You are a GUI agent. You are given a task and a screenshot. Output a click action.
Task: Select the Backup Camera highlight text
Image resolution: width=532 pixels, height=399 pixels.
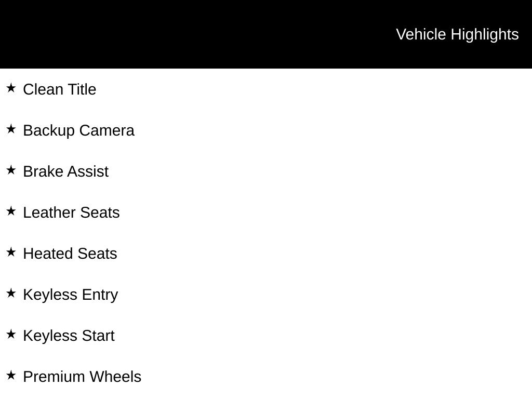(x=79, y=131)
